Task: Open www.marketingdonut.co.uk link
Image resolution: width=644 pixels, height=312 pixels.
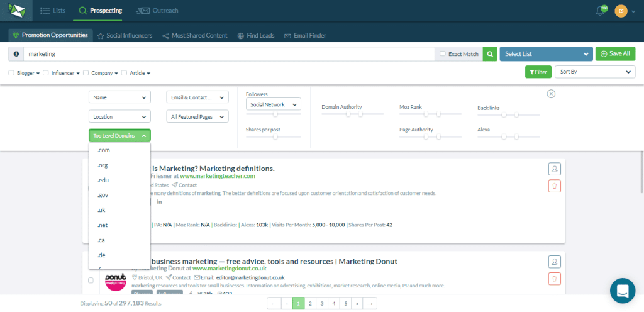Action: pyautogui.click(x=230, y=269)
